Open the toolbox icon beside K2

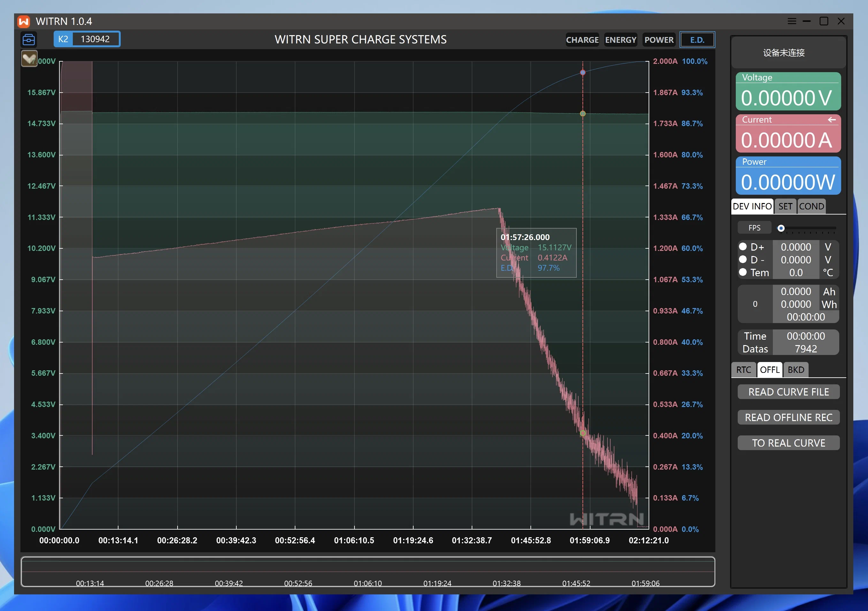coord(29,39)
